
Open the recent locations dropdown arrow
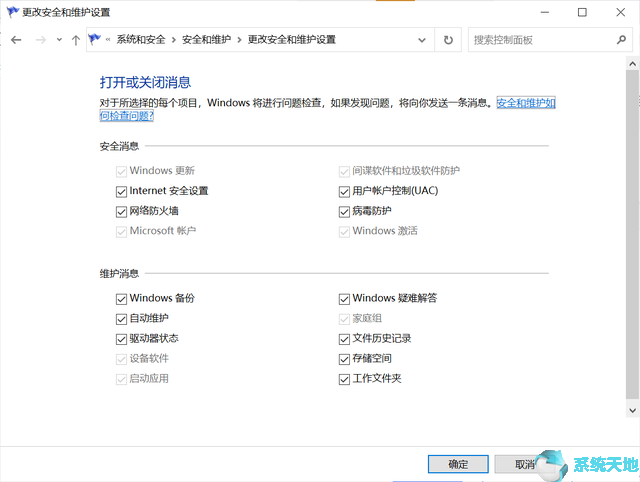59,40
